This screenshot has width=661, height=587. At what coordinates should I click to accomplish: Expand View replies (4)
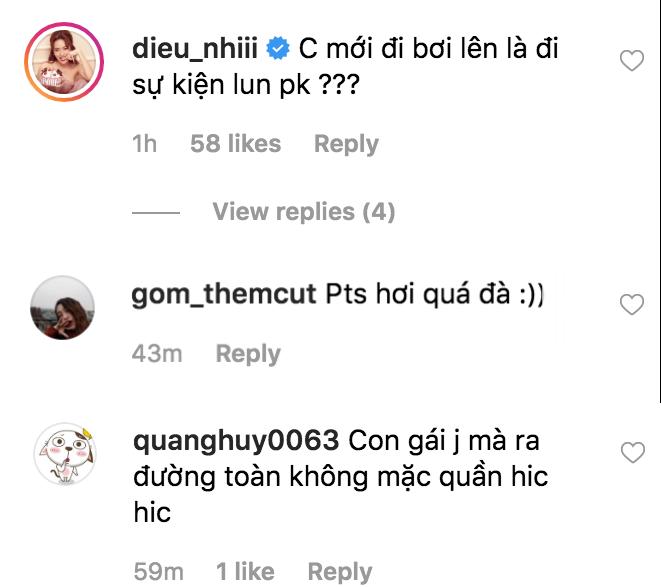(303, 212)
